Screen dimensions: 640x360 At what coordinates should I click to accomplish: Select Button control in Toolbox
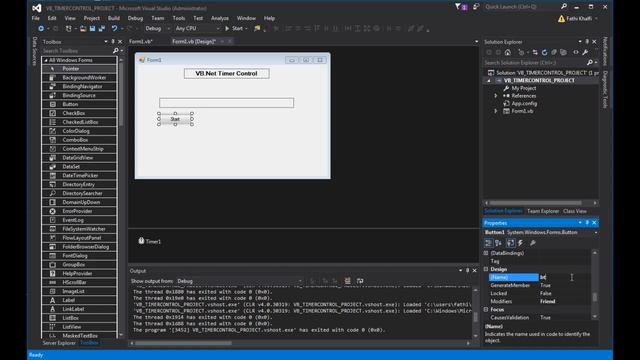pyautogui.click(x=79, y=104)
